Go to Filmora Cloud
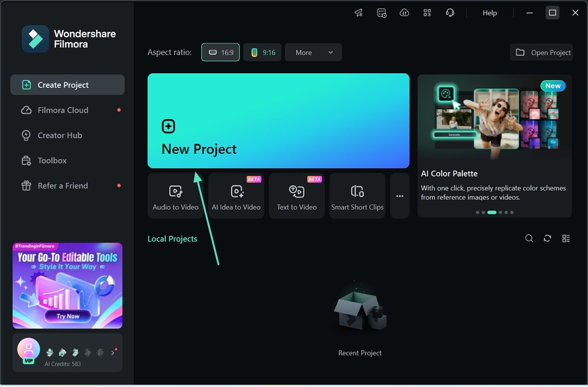The width and height of the screenshot is (588, 387). click(67, 110)
